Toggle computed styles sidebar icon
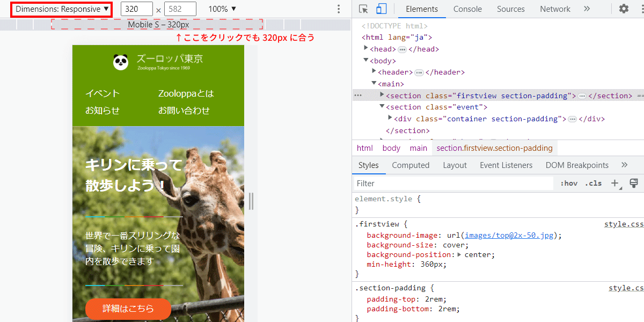Image resolution: width=644 pixels, height=322 pixels. tap(634, 183)
